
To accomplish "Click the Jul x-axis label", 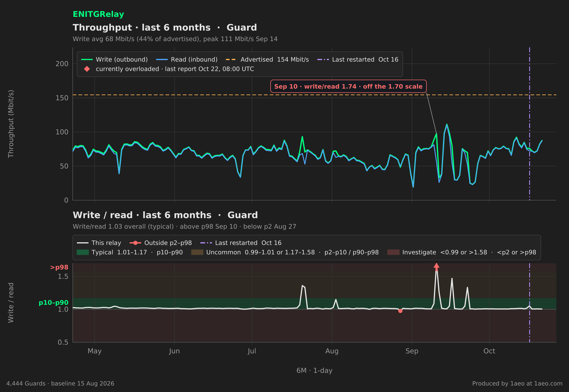I will [252, 351].
